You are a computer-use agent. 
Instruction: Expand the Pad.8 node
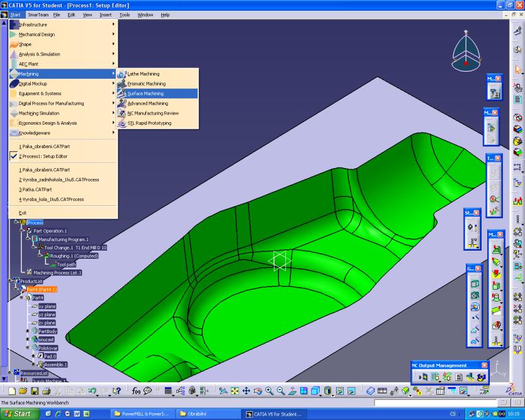[33, 356]
